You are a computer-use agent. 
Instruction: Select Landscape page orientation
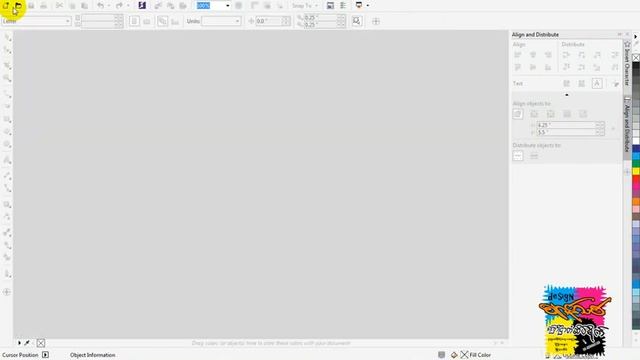[147, 21]
